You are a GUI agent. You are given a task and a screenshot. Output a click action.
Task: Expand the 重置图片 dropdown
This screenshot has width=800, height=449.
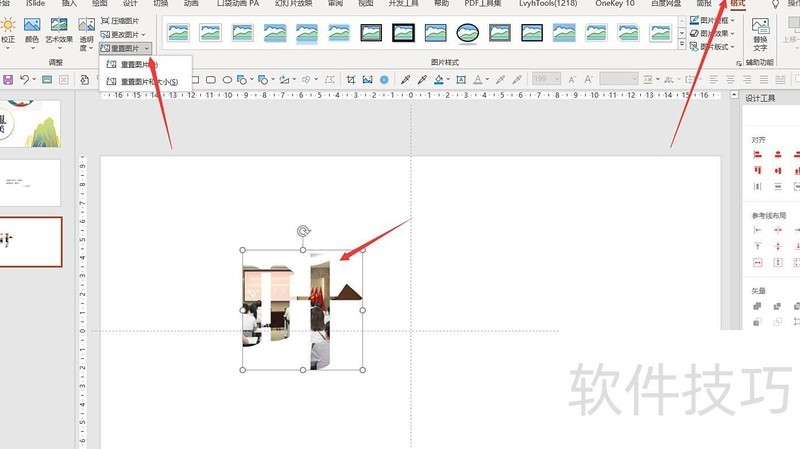click(x=147, y=48)
